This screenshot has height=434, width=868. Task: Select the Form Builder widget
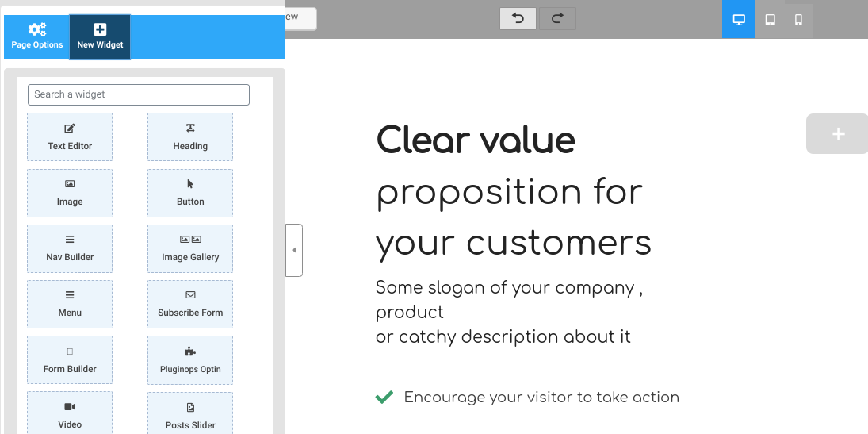tap(70, 359)
